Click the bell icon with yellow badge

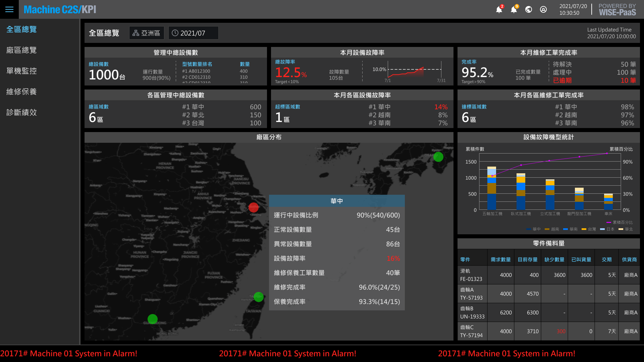(x=514, y=9)
